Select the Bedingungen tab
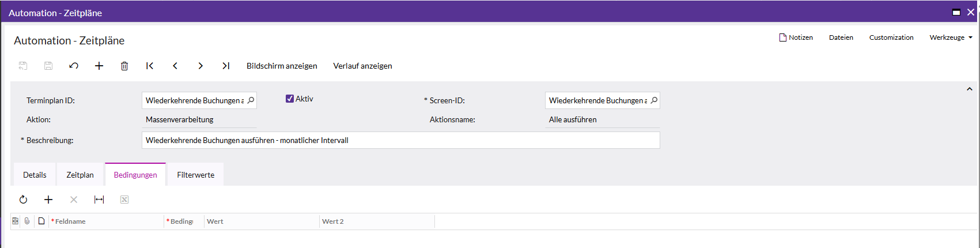The image size is (980, 248). coord(135,175)
